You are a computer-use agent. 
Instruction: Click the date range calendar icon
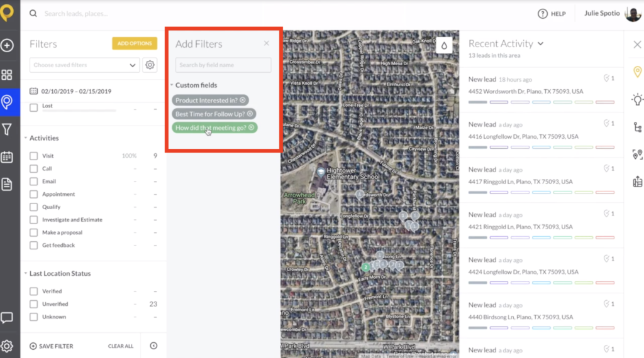(x=34, y=91)
